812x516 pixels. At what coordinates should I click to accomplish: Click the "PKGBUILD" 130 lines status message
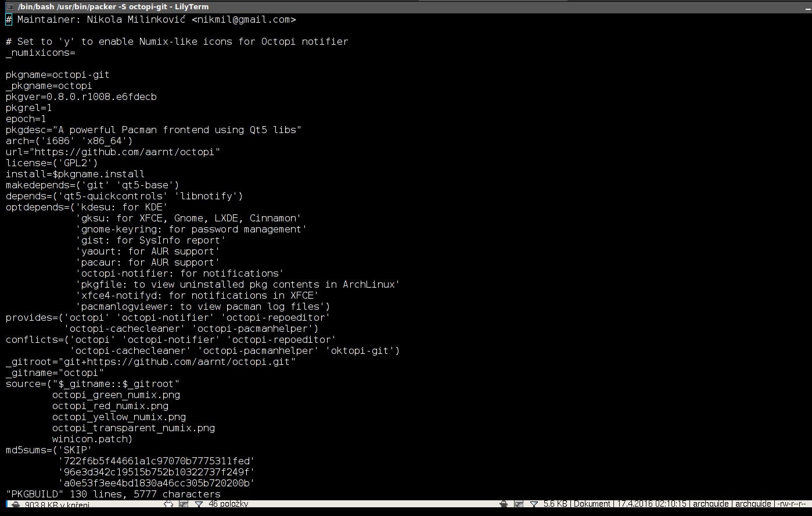pyautogui.click(x=113, y=494)
